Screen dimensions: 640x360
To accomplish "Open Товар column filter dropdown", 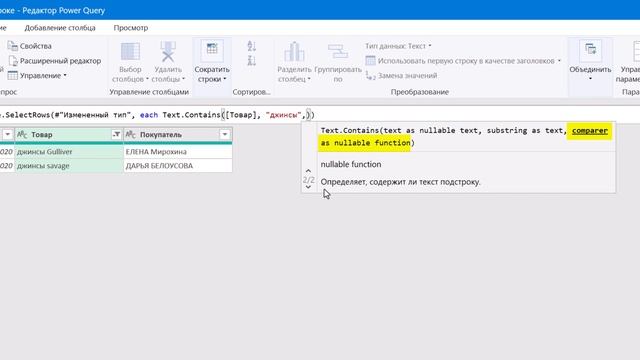I will coord(116,134).
